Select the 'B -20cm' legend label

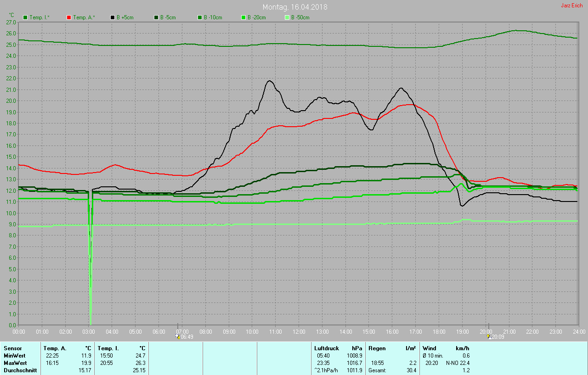[257, 17]
